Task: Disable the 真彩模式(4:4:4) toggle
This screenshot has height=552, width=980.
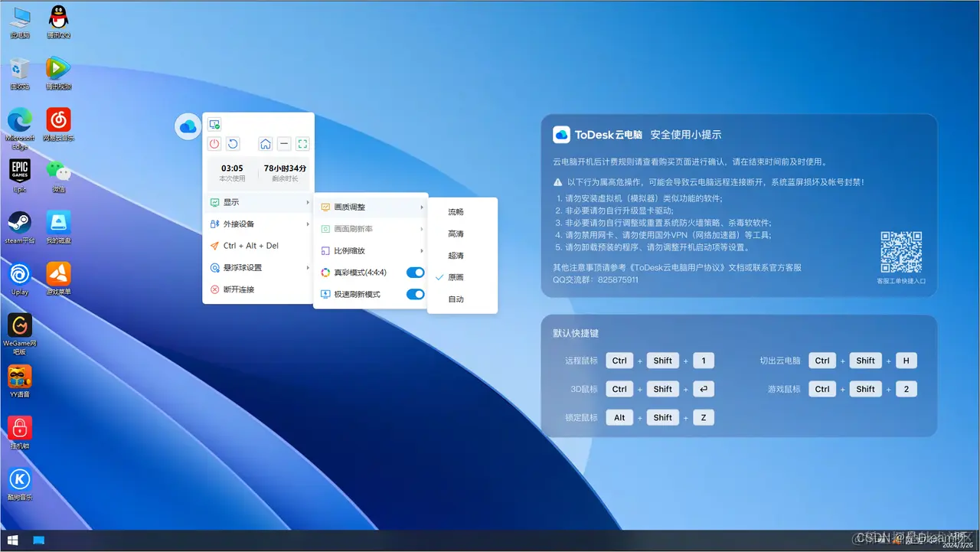Action: (x=414, y=272)
